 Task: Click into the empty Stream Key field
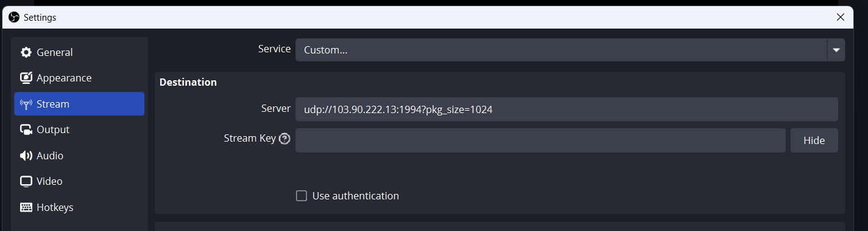[x=540, y=140]
